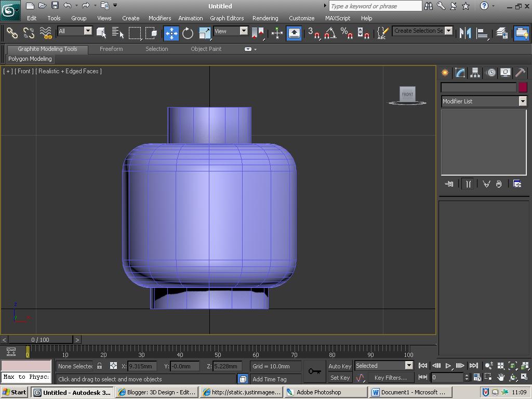Open Render Setup from the toolbar
The width and height of the screenshot is (532, 399).
(x=521, y=33)
